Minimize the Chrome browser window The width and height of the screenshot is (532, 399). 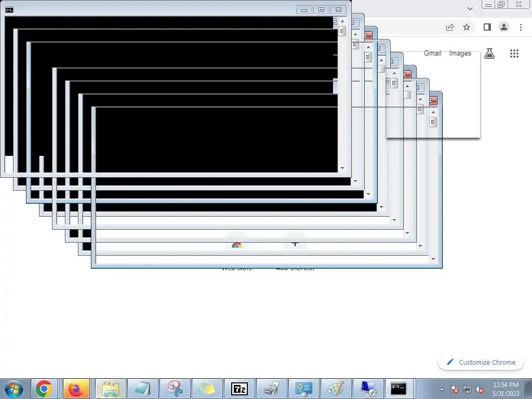(488, 4)
